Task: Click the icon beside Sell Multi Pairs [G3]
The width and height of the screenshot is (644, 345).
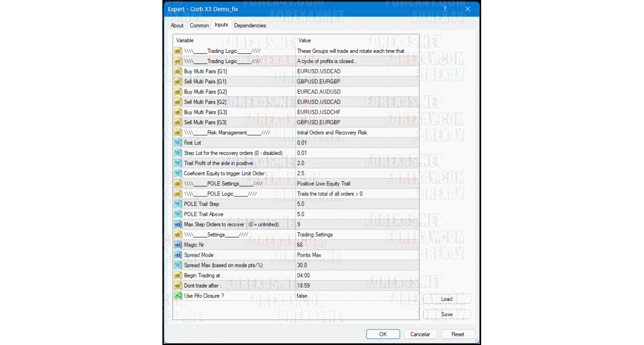Action: (x=178, y=122)
